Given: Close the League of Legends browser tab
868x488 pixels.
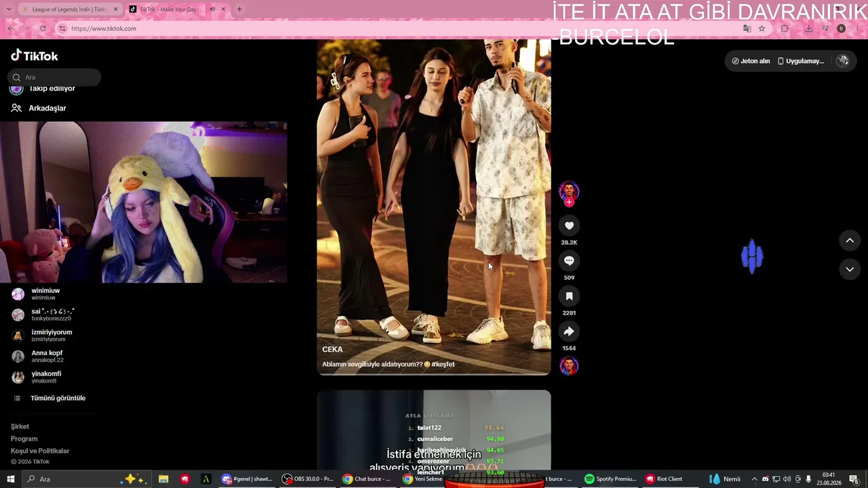Looking at the screenshot, I should click(115, 9).
